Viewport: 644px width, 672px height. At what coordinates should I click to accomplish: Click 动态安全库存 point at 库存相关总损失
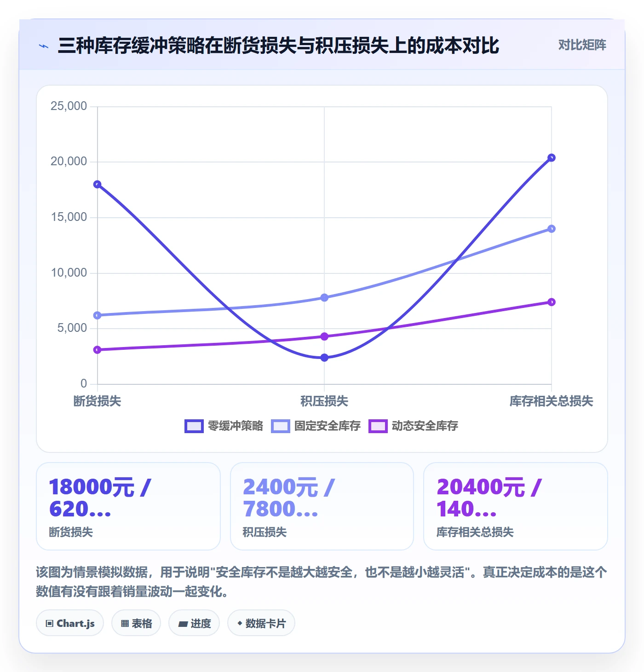click(552, 302)
